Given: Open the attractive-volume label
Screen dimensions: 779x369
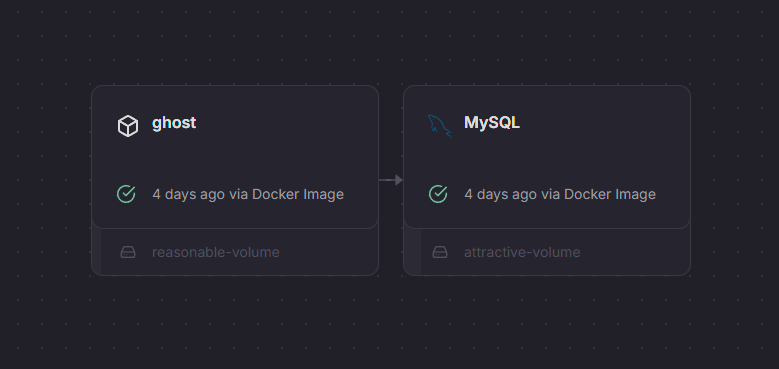Looking at the screenshot, I should [x=522, y=252].
